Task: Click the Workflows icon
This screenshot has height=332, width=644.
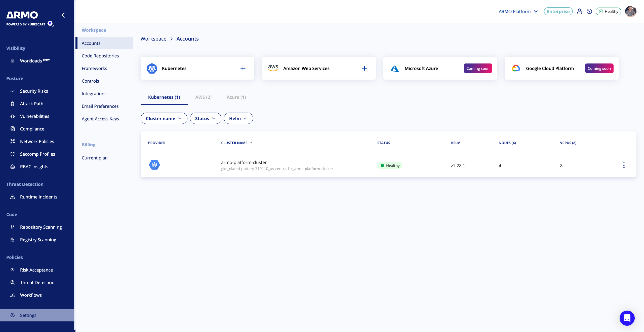Action: (13, 295)
